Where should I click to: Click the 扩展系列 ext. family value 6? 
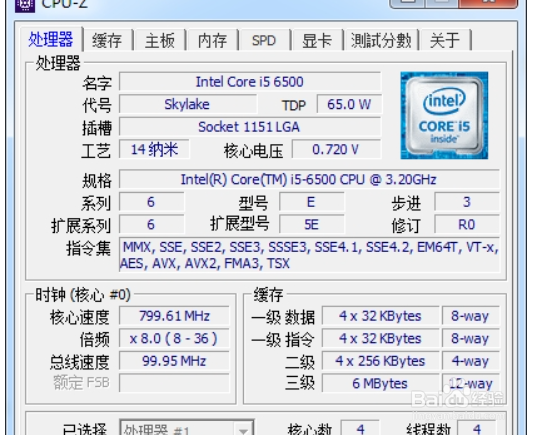point(151,225)
